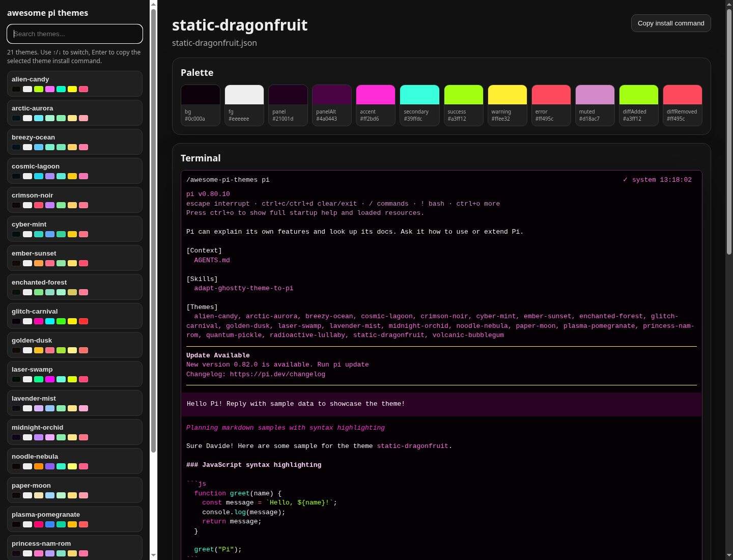Select the diffRemoved palette swatch
Image resolution: width=733 pixels, height=560 pixels.
683,105
